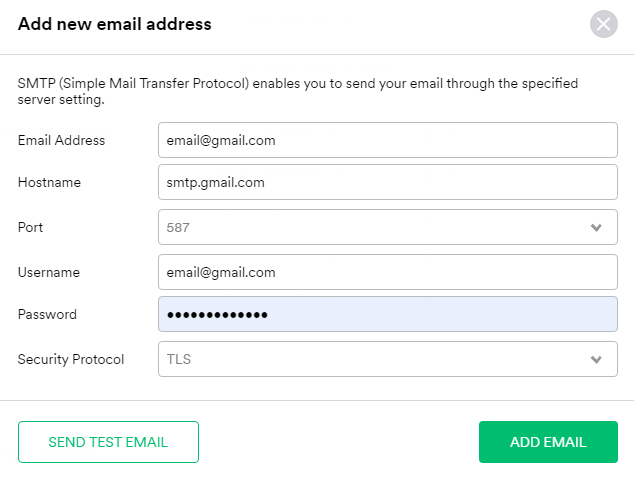634x477 pixels.
Task: Focus the Hostname field with smtp.gmail.com
Action: coord(387,183)
